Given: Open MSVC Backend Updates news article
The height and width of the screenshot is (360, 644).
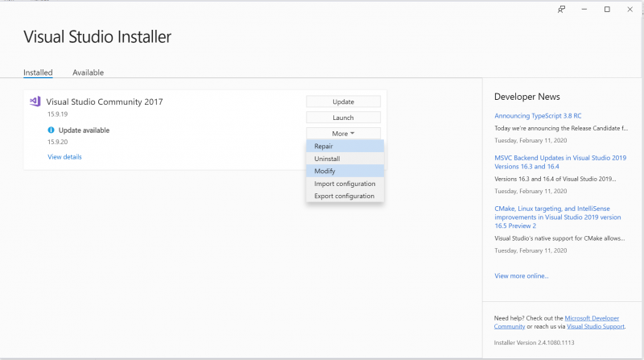Looking at the screenshot, I should (x=560, y=162).
